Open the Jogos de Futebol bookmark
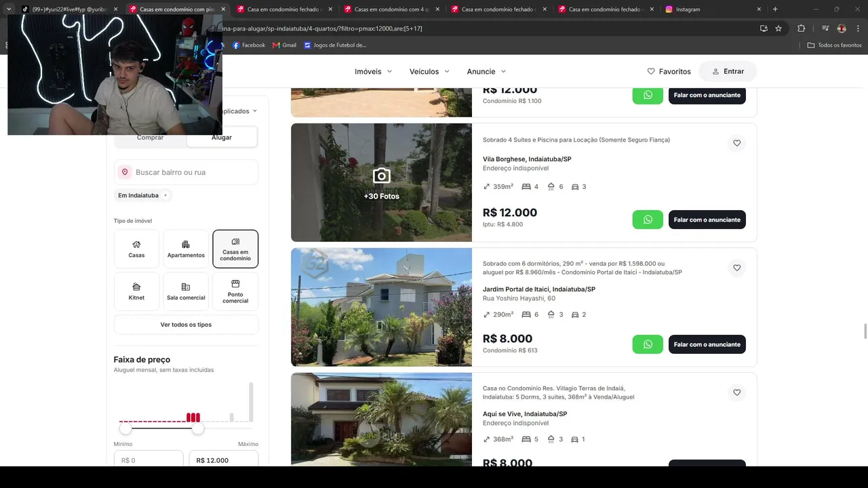Image resolution: width=868 pixels, height=488 pixels. pyautogui.click(x=335, y=45)
